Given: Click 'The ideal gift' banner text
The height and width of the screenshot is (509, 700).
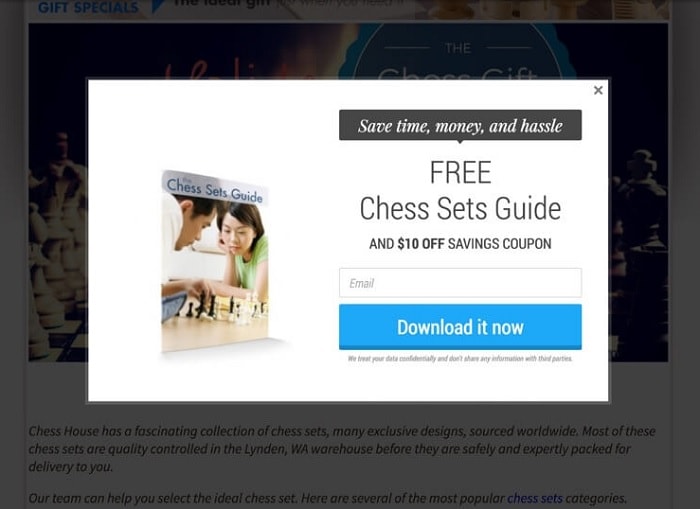Looking at the screenshot, I should pyautogui.click(x=222, y=4).
